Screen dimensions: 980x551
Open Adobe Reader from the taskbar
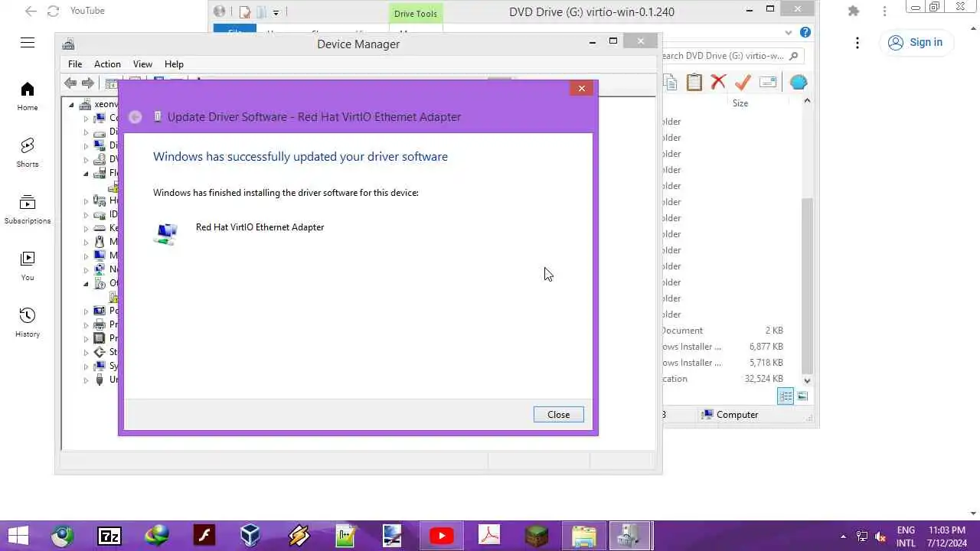click(489, 536)
